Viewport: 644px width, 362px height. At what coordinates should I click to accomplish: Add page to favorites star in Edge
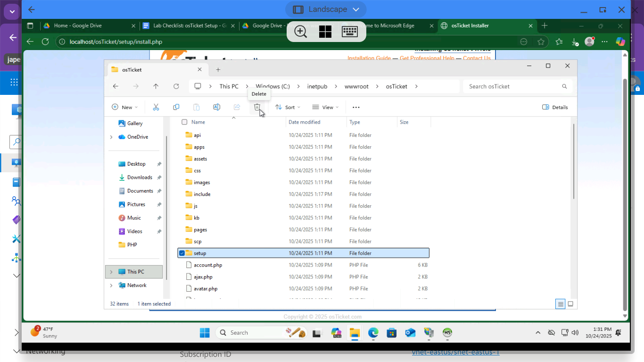tap(541, 42)
